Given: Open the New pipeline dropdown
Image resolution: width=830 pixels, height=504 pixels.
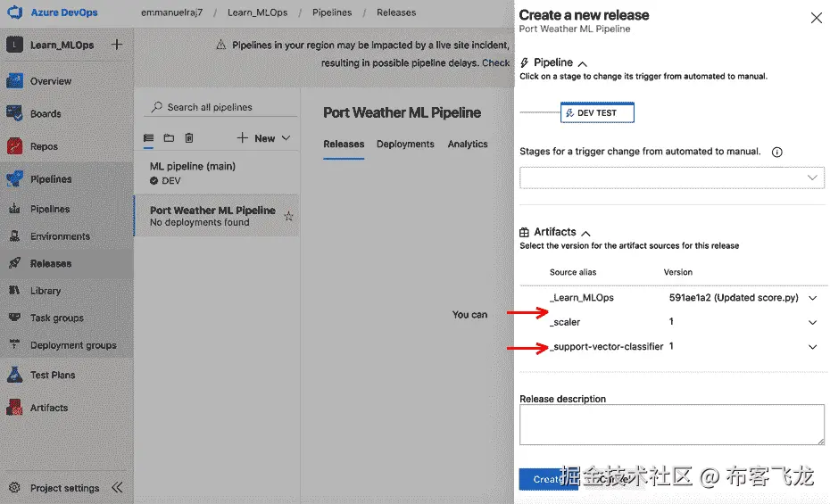Looking at the screenshot, I should coord(263,138).
